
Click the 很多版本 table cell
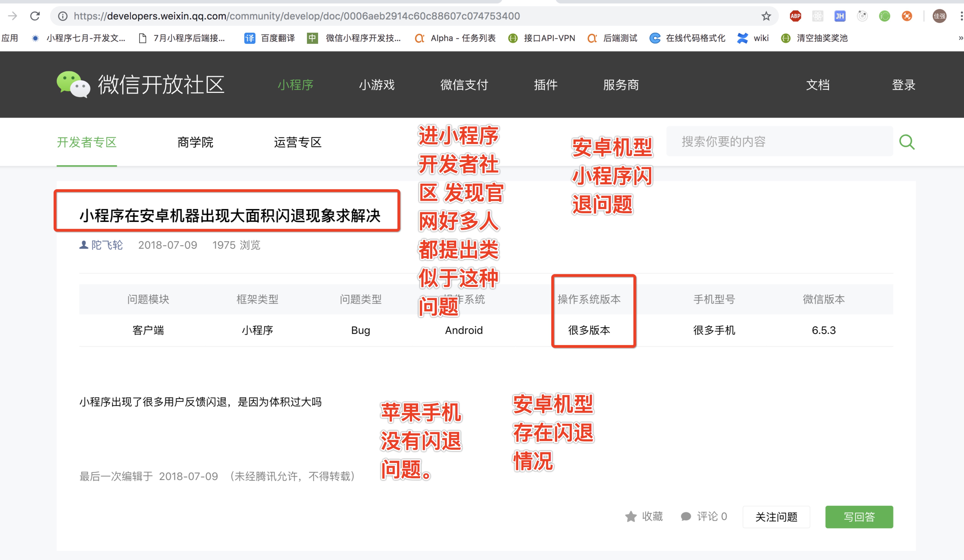589,330
